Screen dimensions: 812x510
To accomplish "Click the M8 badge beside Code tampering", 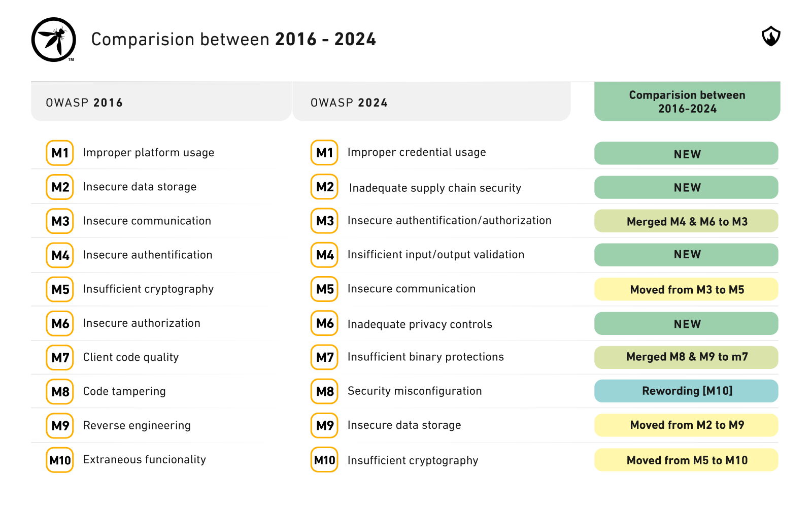I will pos(60,391).
